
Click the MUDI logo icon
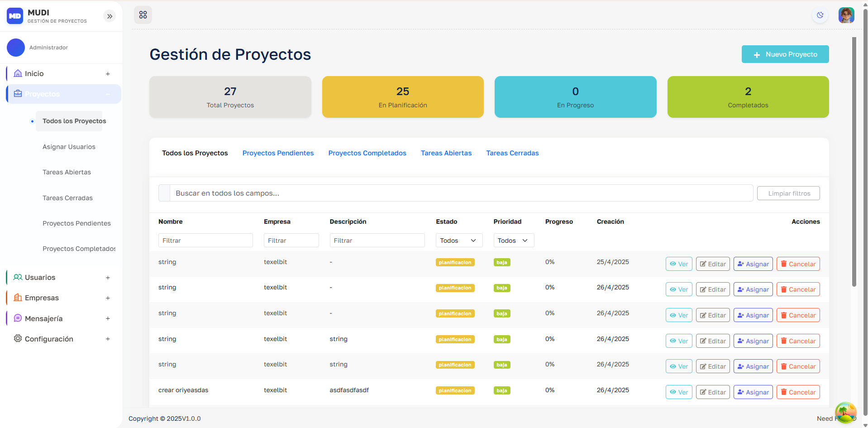(15, 16)
